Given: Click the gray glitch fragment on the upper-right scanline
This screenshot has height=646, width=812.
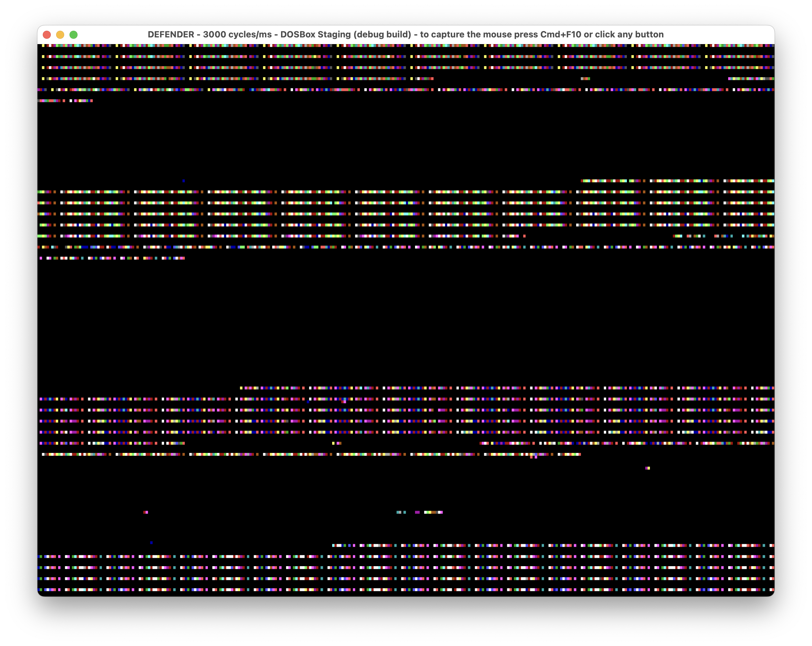Looking at the screenshot, I should click(584, 79).
